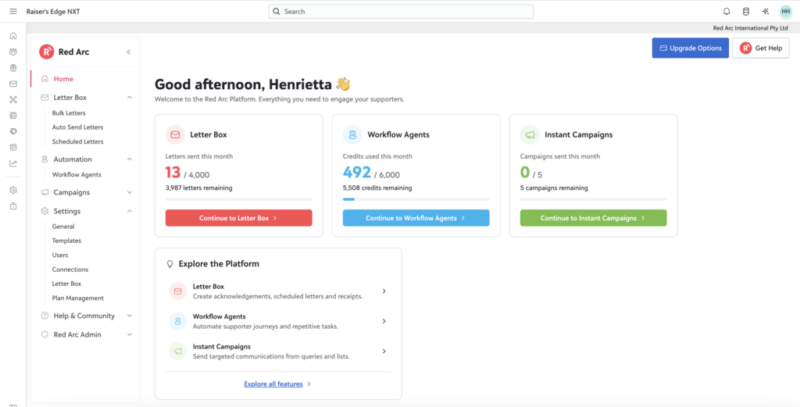The width and height of the screenshot is (800, 407).
Task: Click the 492 credits used value
Action: click(x=357, y=172)
